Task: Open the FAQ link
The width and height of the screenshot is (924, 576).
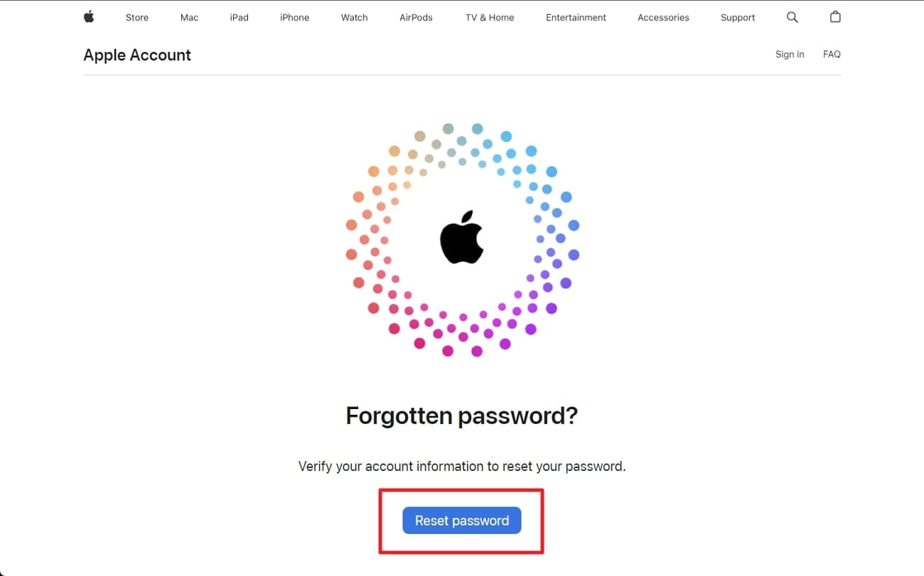Action: [832, 54]
